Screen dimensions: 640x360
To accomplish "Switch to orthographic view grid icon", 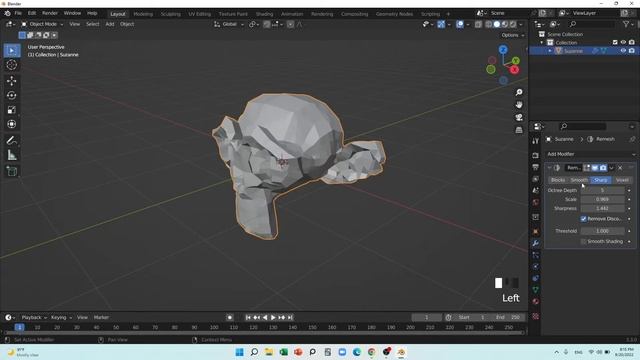I will tap(519, 130).
